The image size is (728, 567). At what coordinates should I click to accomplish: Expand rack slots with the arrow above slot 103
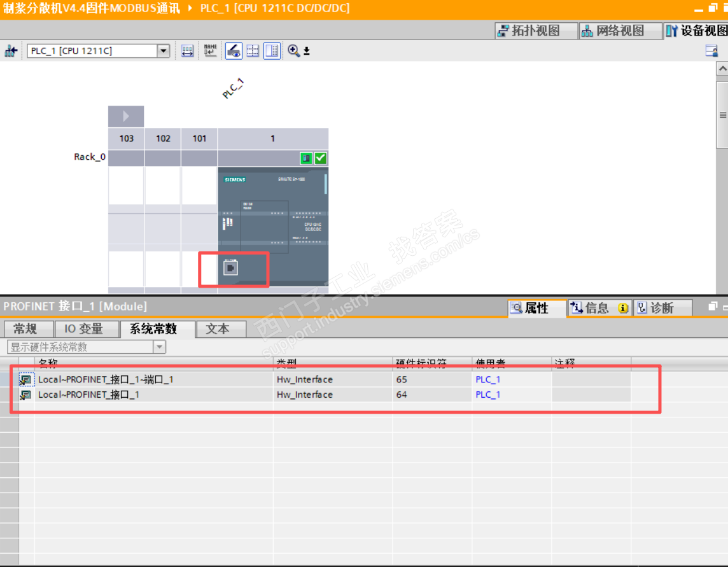(126, 116)
